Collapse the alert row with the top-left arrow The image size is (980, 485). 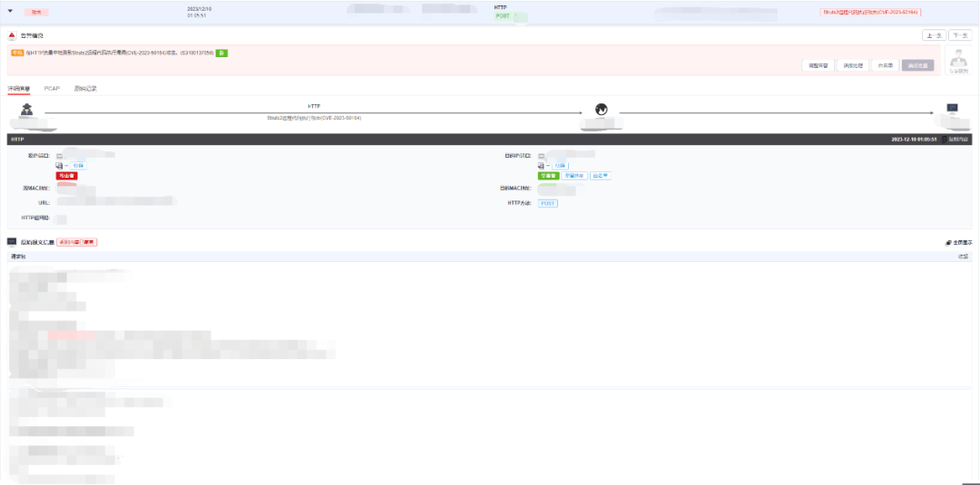point(11,11)
